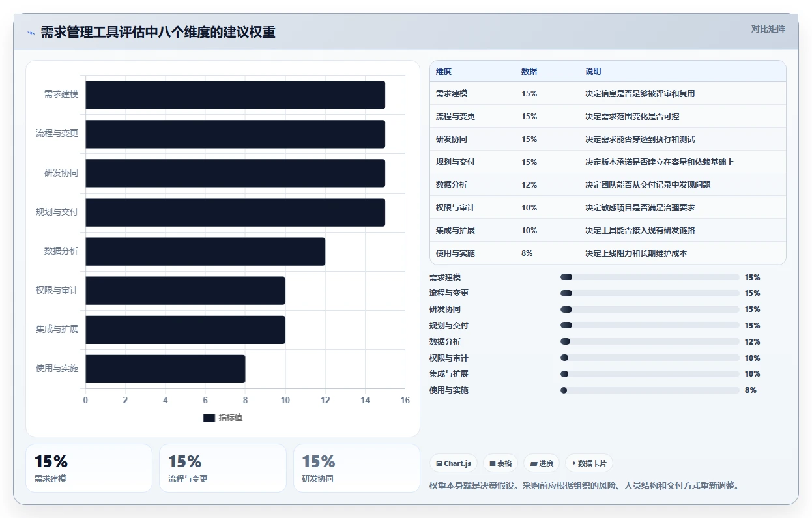812x518 pixels.
Task: Click the 对比矩阵 label in header
Action: [x=768, y=29]
